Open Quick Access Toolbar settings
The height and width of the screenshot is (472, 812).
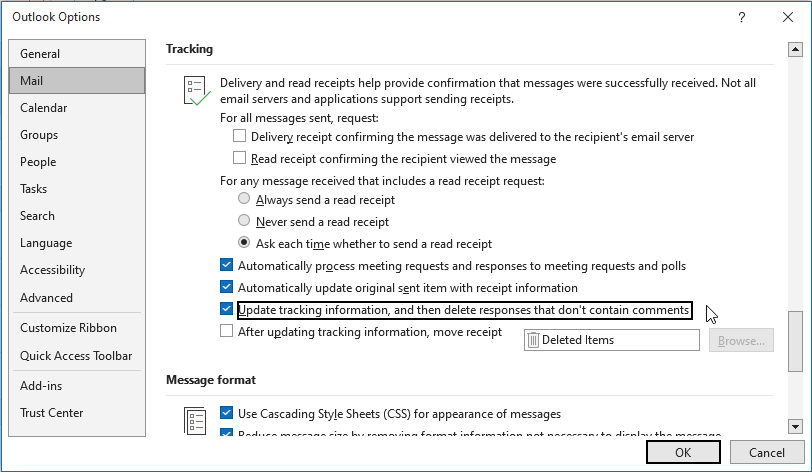77,356
